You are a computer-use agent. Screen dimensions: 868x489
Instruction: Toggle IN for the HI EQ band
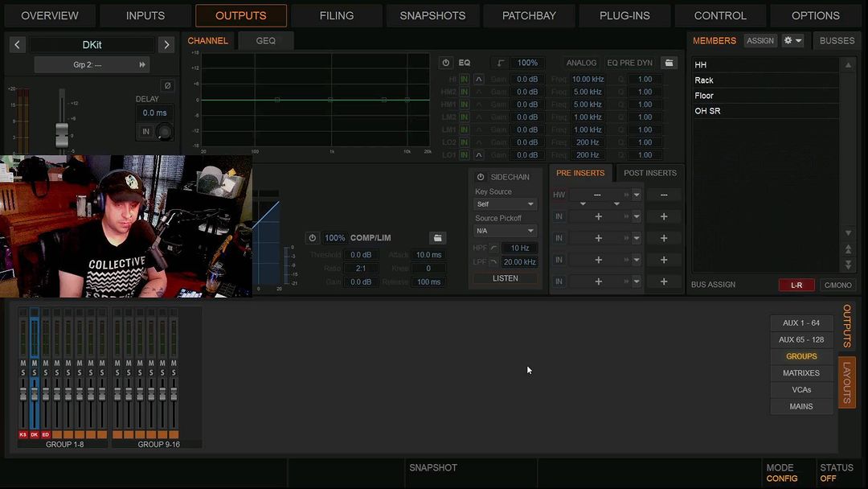(x=465, y=80)
